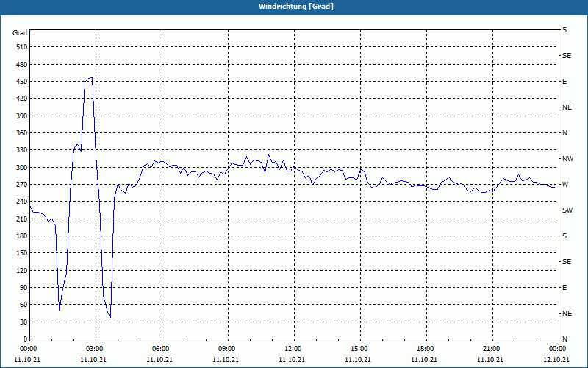588x368 pixels.
Task: Click the "300" y-axis tick label
Action: tap(22, 167)
